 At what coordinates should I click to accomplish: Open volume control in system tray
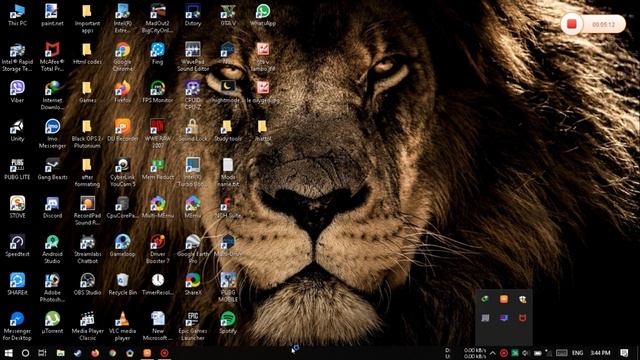point(525,353)
